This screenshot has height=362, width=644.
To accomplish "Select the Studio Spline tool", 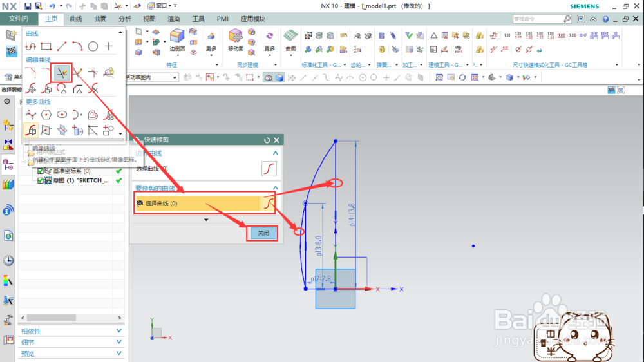I will [31, 115].
